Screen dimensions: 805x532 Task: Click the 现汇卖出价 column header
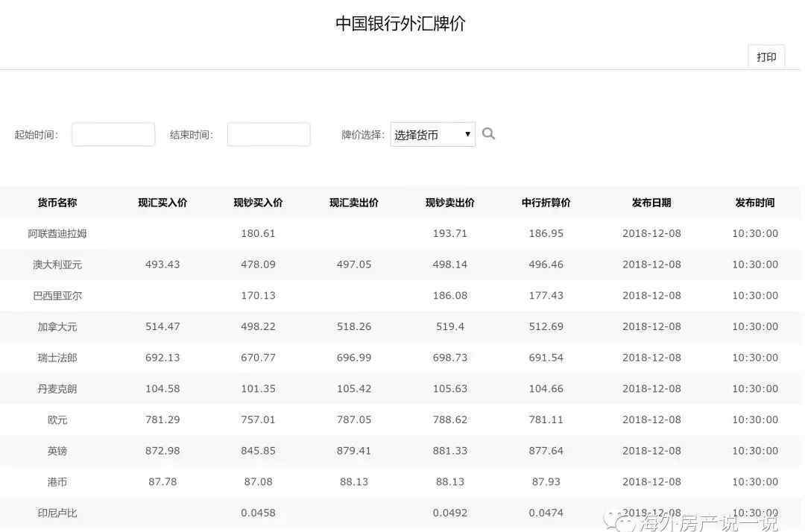(354, 203)
